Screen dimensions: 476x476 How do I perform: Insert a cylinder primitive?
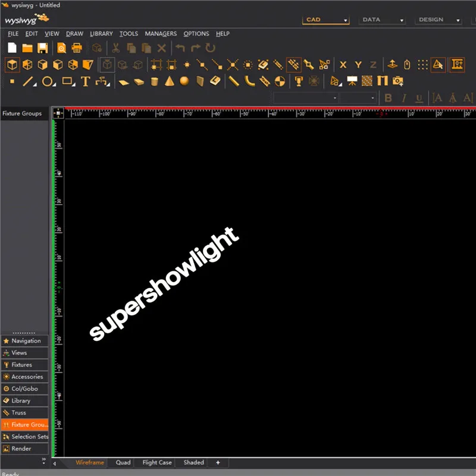(155, 82)
